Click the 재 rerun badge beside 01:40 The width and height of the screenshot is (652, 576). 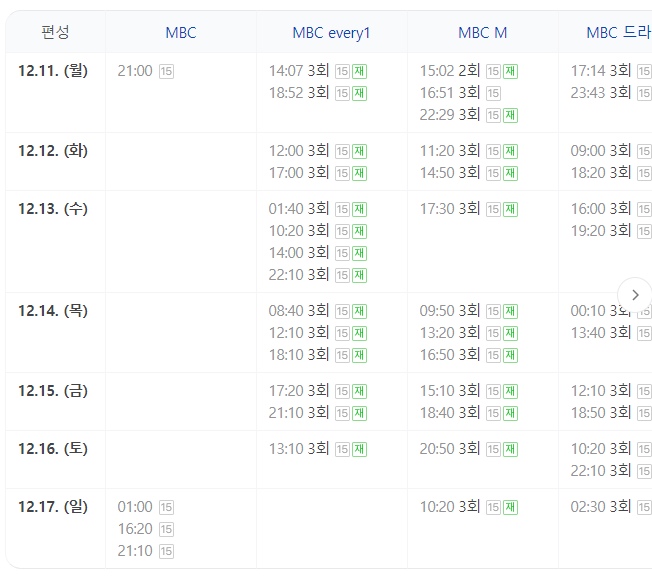[360, 209]
